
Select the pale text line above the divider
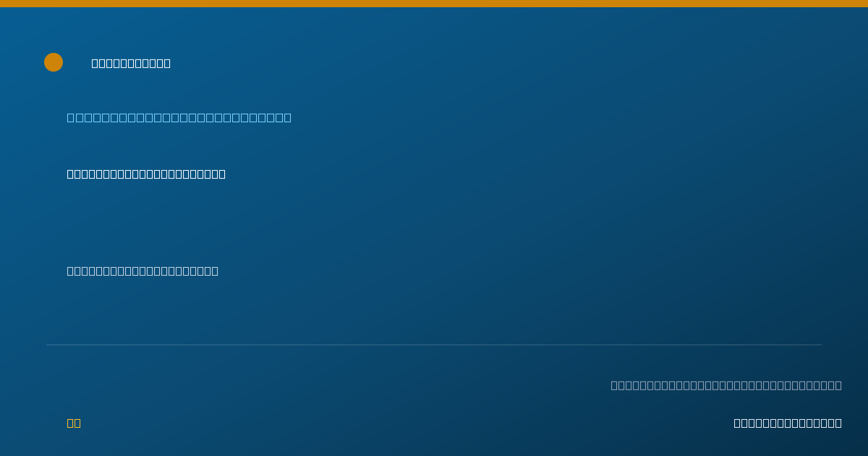pyautogui.click(x=142, y=271)
